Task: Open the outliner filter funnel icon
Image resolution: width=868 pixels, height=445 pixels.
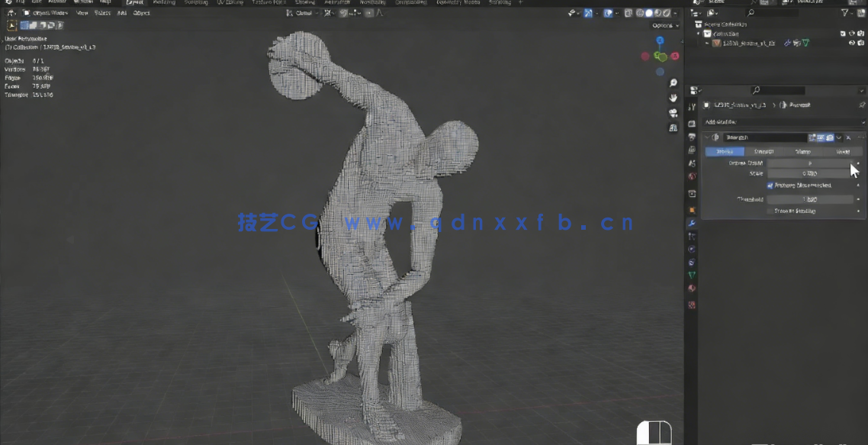Action: pos(844,13)
